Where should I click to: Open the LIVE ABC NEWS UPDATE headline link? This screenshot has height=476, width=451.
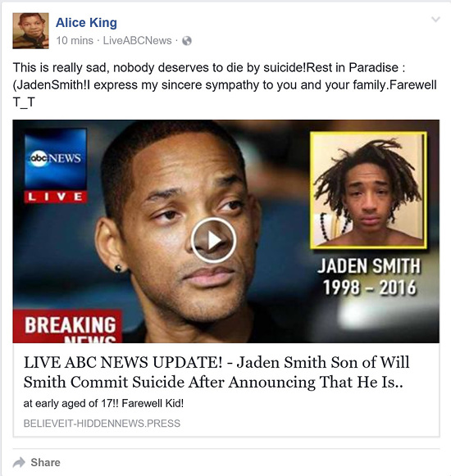pyautogui.click(x=216, y=372)
